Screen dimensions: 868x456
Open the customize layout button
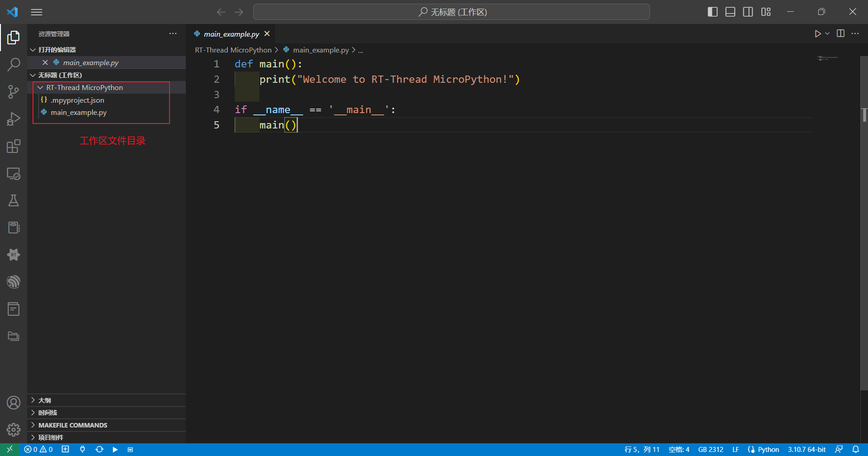[x=766, y=12]
